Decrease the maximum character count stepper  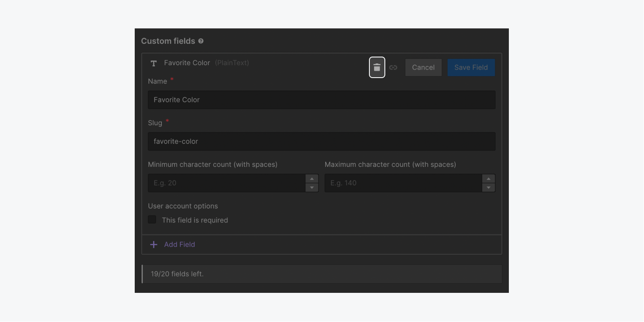tap(489, 187)
